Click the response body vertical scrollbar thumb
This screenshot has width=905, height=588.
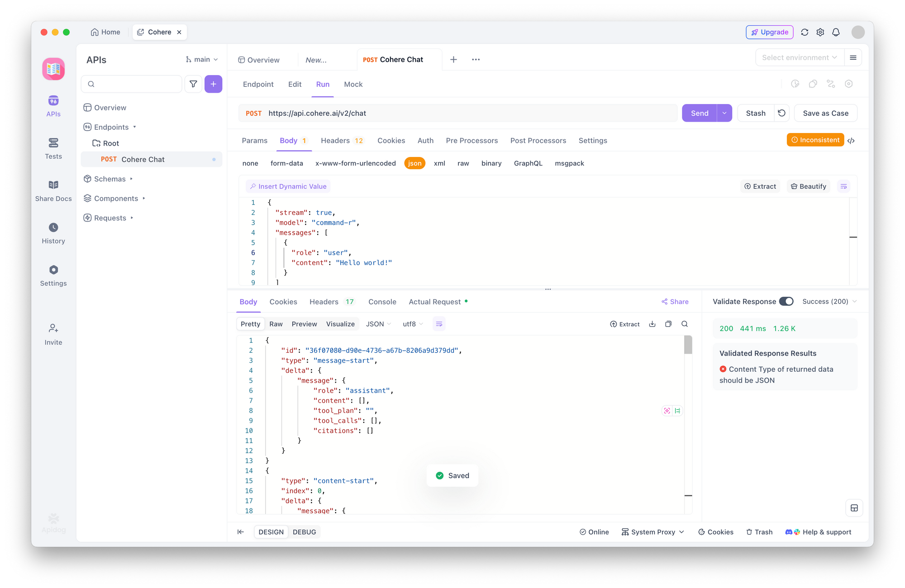pyautogui.click(x=688, y=345)
